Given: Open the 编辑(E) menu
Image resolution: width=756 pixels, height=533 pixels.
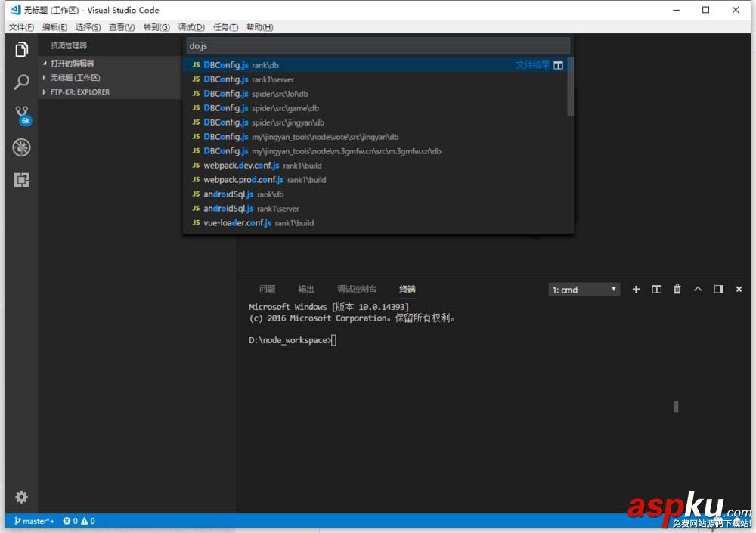Looking at the screenshot, I should pos(54,27).
